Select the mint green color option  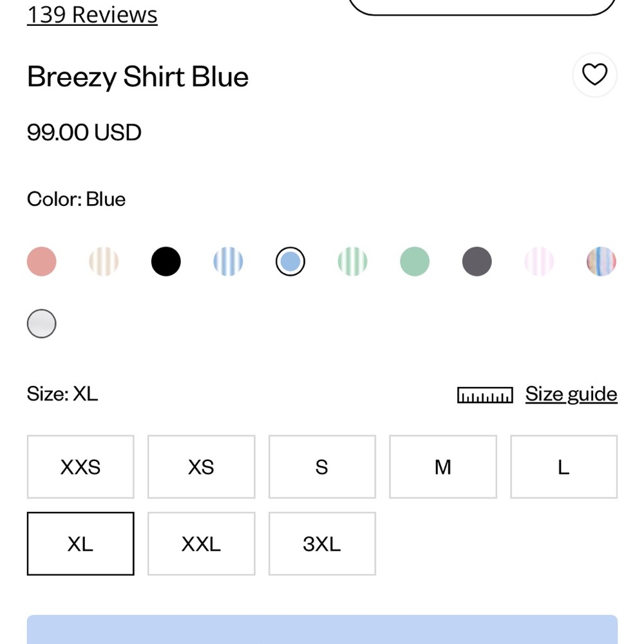pyautogui.click(x=414, y=261)
